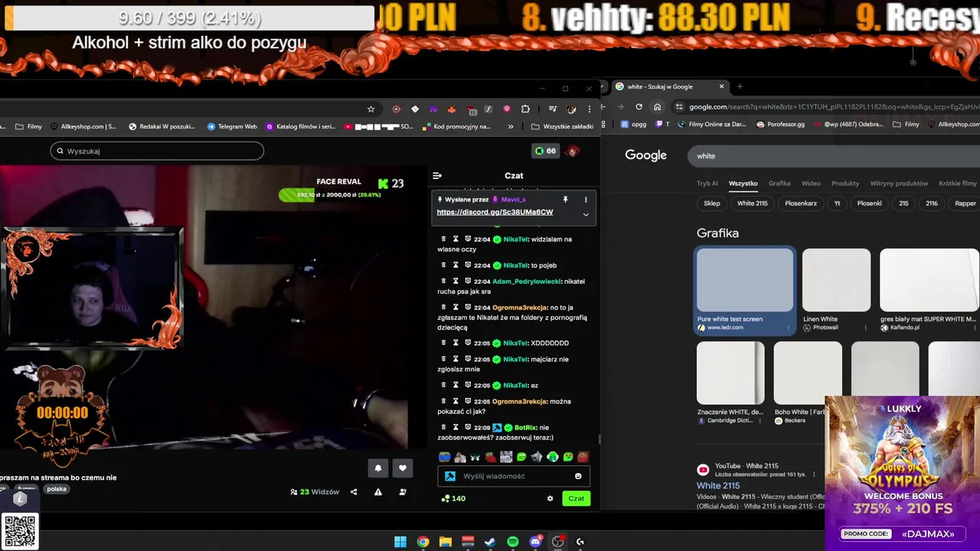Image resolution: width=980 pixels, height=551 pixels.
Task: Select the Piosenkarz filter chip
Action: pyautogui.click(x=801, y=204)
